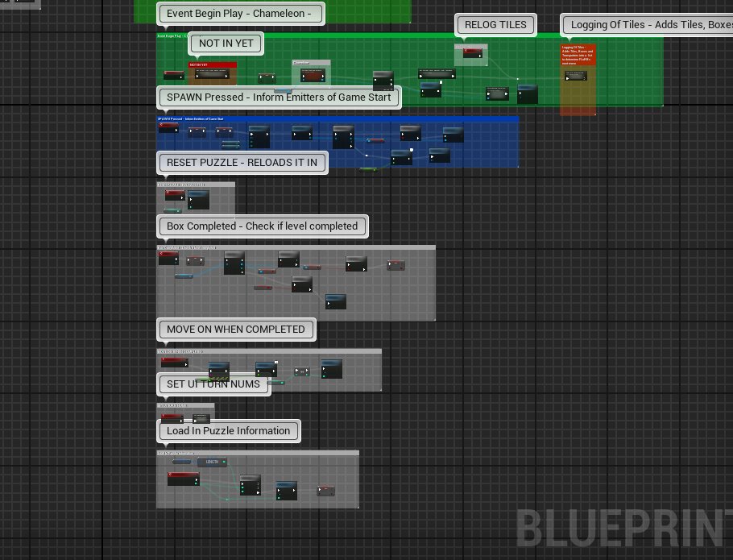Select the small Chameleon comment box header
The height and width of the screenshot is (560, 733).
(x=311, y=63)
